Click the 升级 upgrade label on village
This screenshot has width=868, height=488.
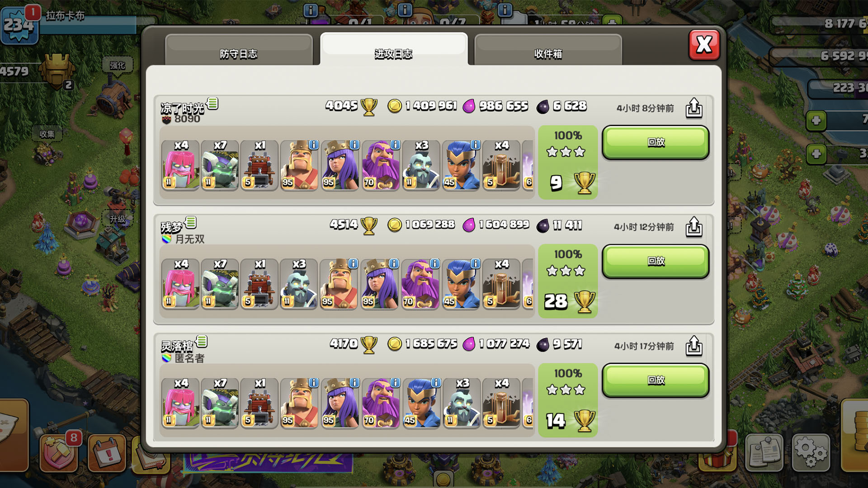[118, 219]
